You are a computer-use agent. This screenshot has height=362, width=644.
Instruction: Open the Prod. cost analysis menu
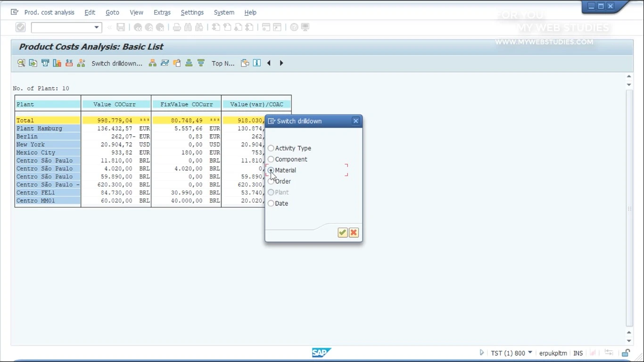click(x=49, y=12)
